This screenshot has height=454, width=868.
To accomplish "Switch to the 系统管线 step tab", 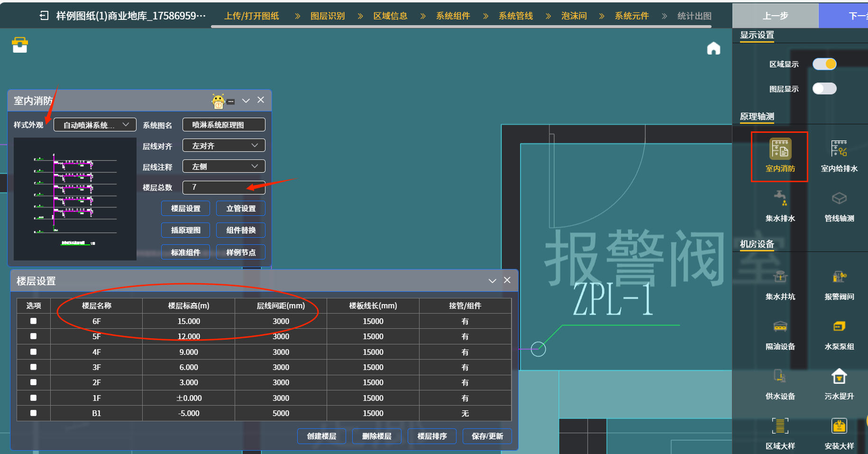I will [x=515, y=16].
